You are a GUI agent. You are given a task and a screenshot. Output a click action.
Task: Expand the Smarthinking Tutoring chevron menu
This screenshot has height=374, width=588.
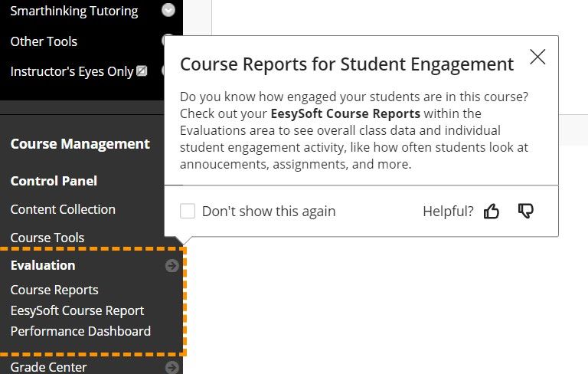pos(168,11)
